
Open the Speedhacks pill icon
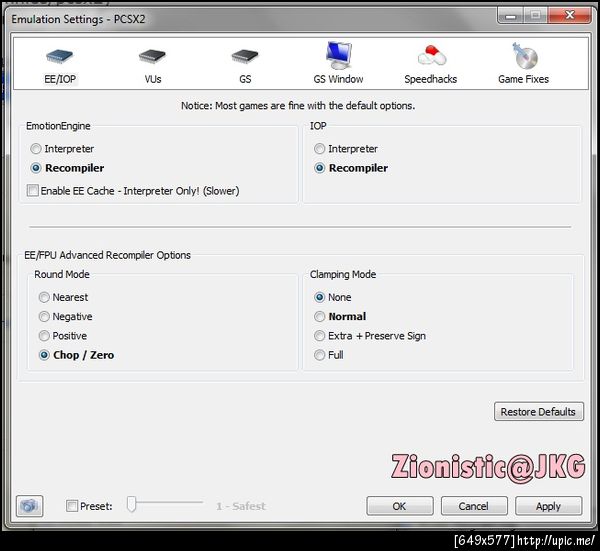432,55
